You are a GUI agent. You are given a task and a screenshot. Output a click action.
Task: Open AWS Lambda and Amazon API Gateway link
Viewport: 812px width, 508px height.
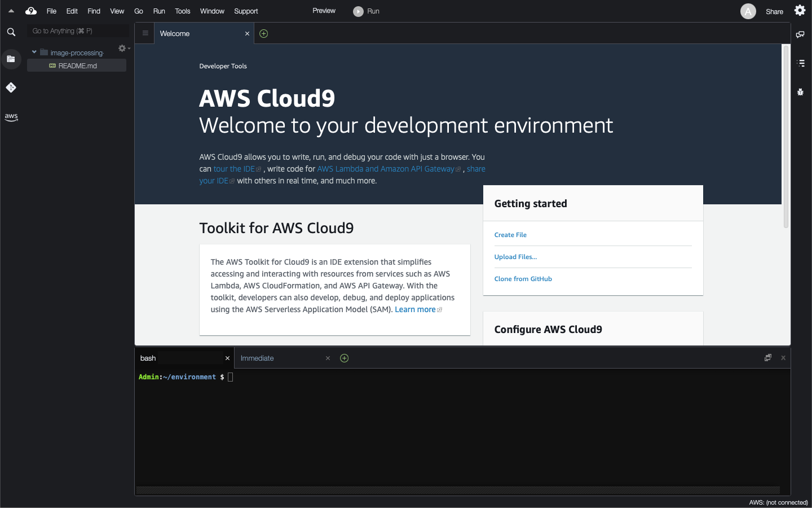(x=389, y=169)
